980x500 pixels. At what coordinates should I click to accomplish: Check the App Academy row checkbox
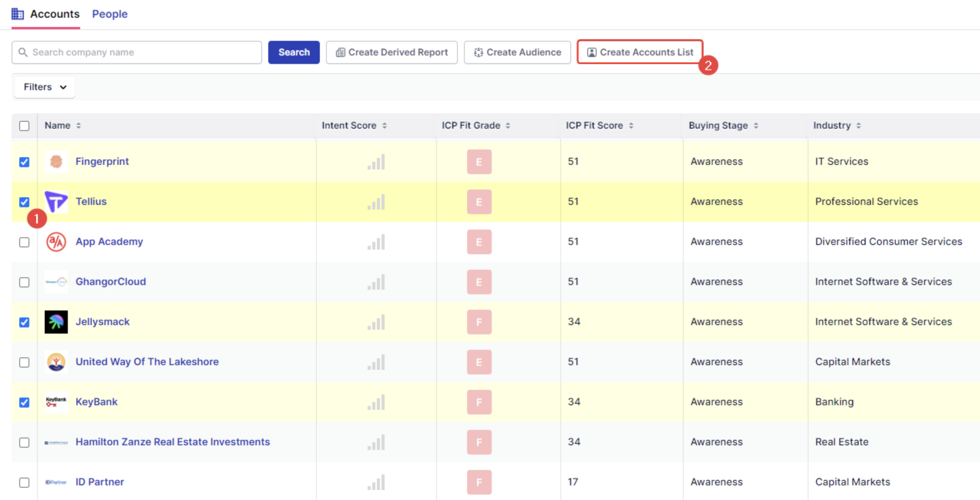24,242
